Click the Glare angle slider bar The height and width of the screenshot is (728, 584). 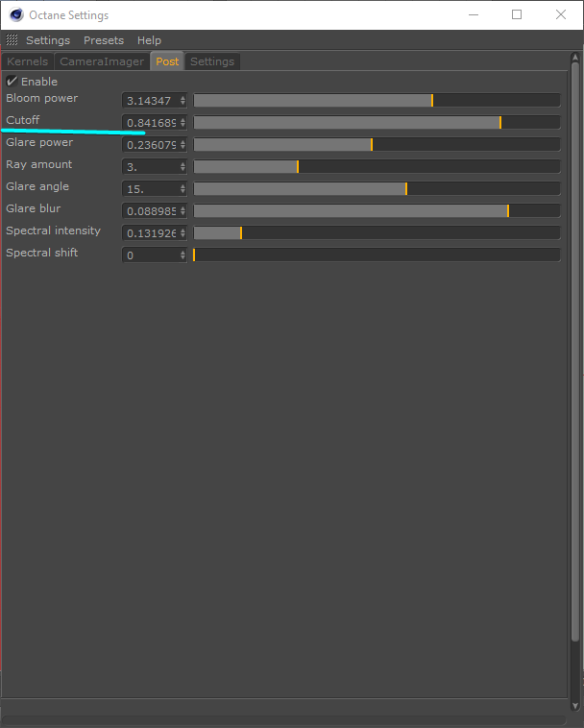(x=377, y=188)
